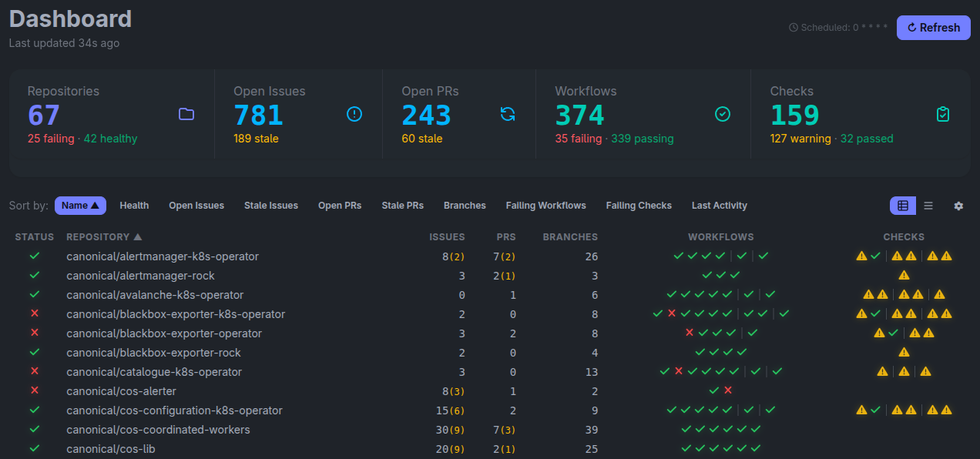
Task: Sort repositories by Failing Workflows
Action: pos(545,206)
